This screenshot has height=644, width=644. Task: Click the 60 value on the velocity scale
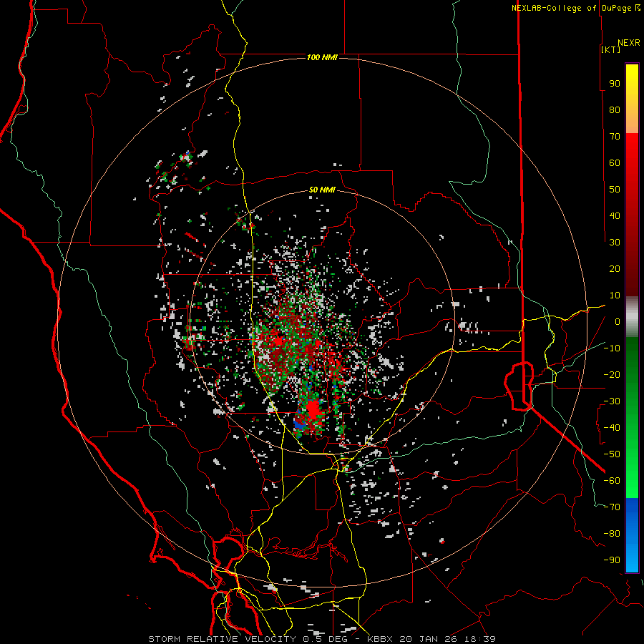[x=615, y=162]
